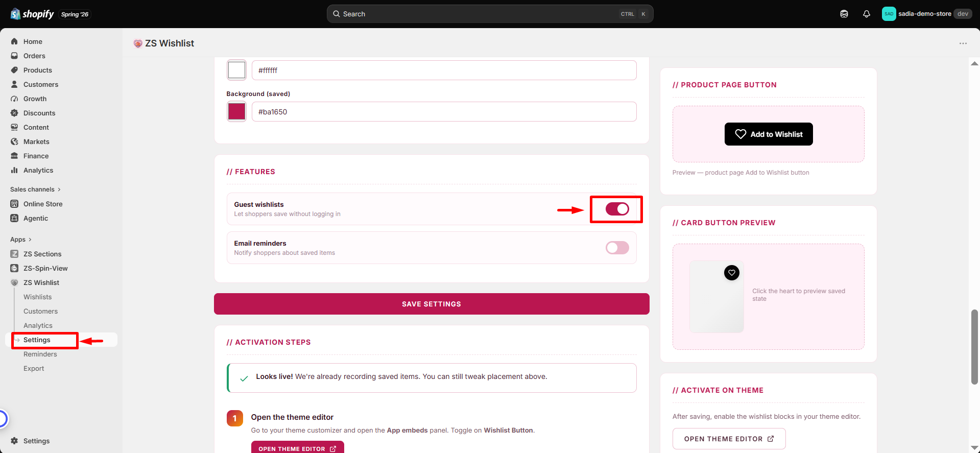Click the ZS Wishlist heart logo in page header

tap(137, 43)
